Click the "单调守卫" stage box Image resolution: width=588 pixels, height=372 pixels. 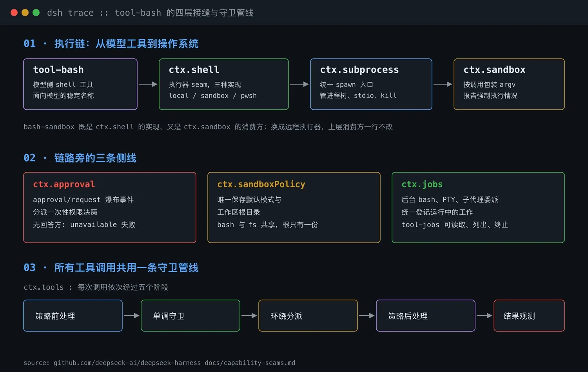[191, 316]
